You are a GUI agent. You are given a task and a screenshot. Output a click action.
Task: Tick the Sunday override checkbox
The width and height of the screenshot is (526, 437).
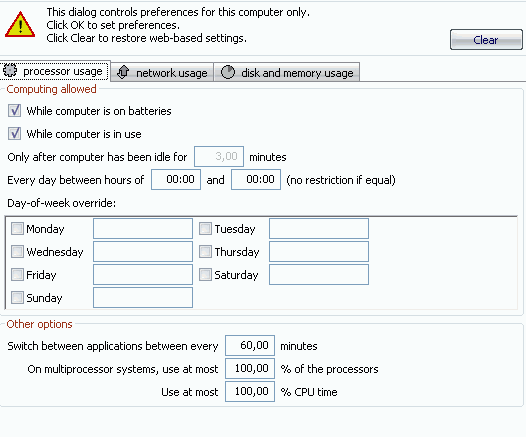pos(17,297)
